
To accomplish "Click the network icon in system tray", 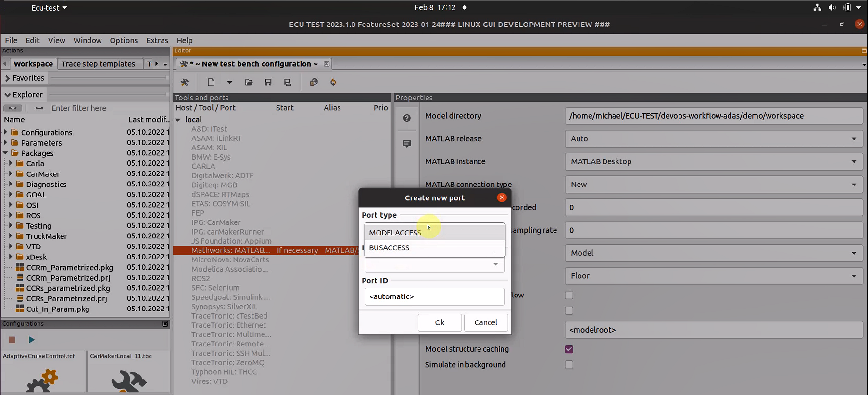I will [817, 7].
